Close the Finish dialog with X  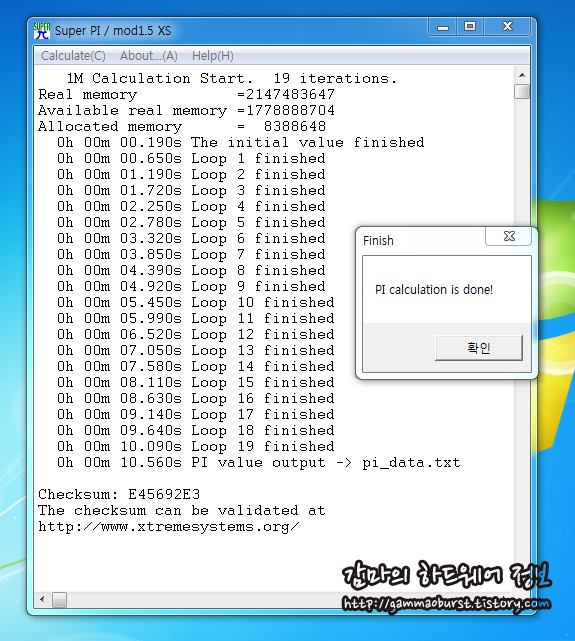pos(509,236)
